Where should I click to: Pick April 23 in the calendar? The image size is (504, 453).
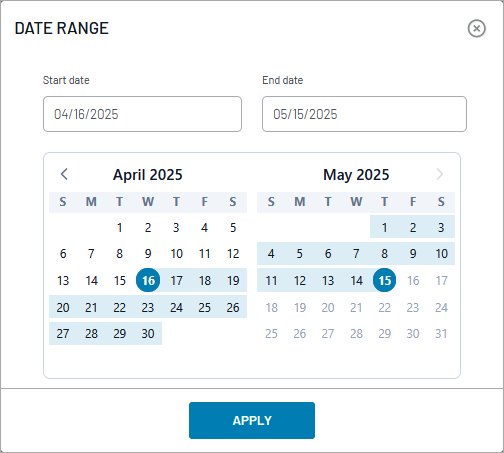148,307
